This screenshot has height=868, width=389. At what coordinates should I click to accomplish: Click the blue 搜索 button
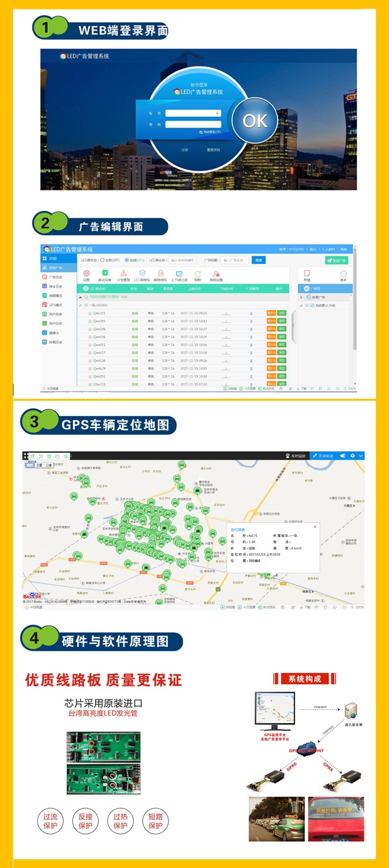(x=259, y=260)
